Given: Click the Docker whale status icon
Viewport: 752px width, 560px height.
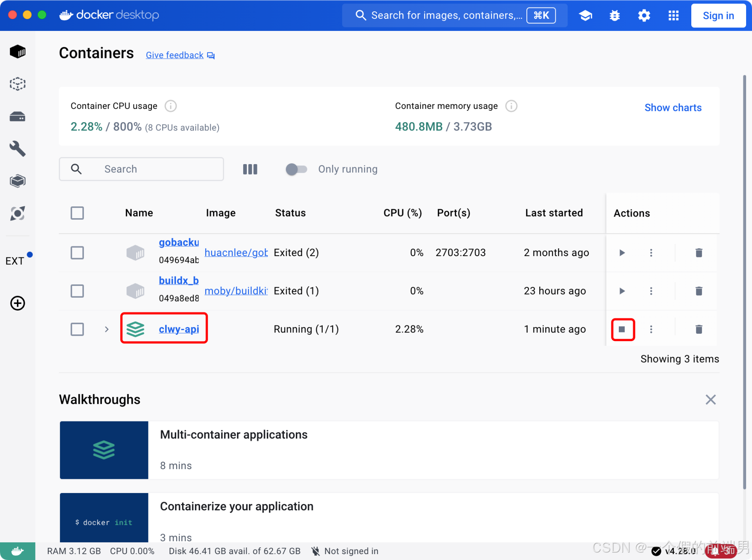Looking at the screenshot, I should 18,551.
